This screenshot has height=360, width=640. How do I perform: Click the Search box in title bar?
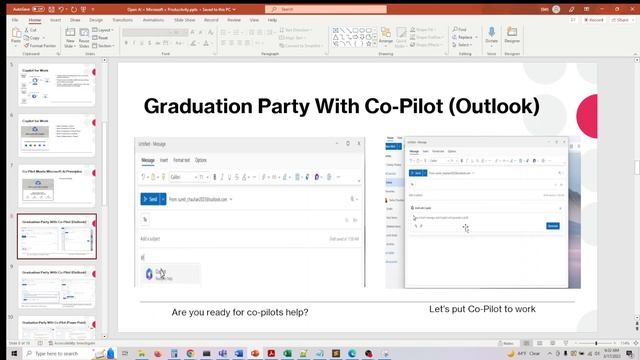point(326,9)
